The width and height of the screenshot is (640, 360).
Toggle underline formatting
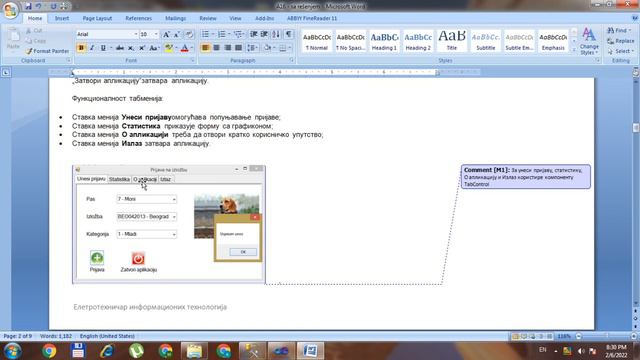click(x=103, y=48)
